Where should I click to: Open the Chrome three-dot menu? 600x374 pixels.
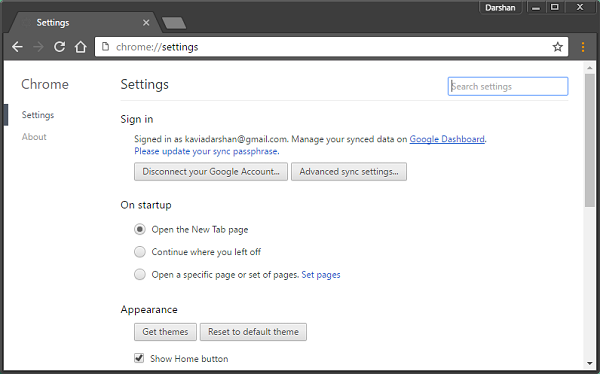(583, 47)
